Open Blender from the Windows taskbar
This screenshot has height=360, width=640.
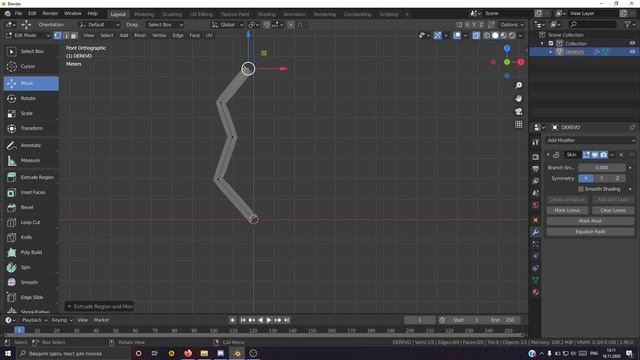coord(237,353)
